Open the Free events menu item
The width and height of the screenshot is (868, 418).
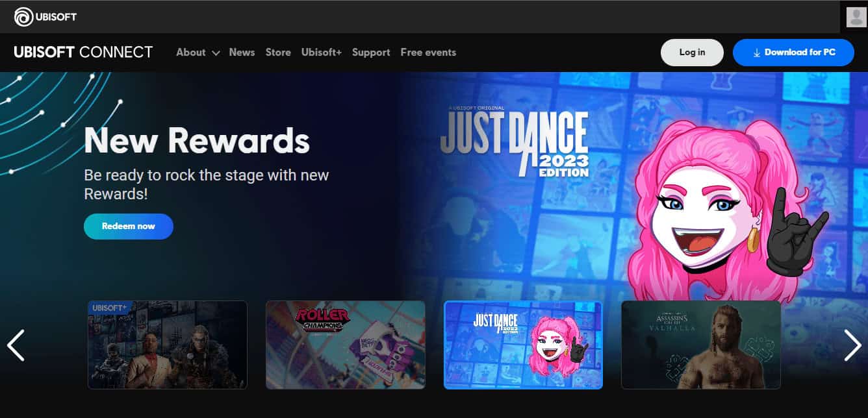coord(428,53)
